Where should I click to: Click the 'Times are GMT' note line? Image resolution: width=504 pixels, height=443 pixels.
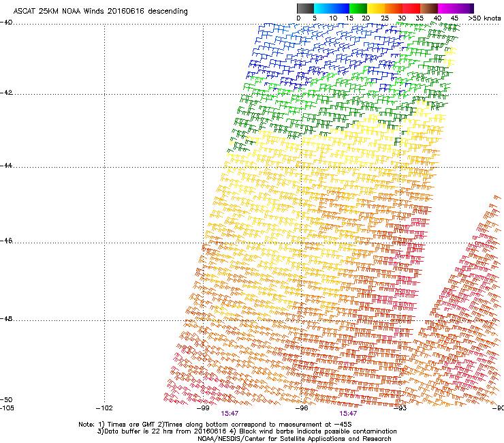pyautogui.click(x=215, y=425)
